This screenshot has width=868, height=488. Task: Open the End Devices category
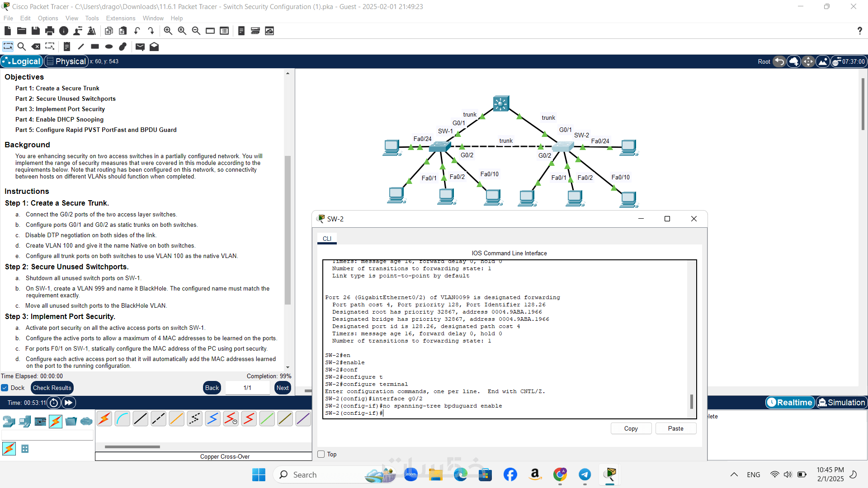click(x=24, y=422)
